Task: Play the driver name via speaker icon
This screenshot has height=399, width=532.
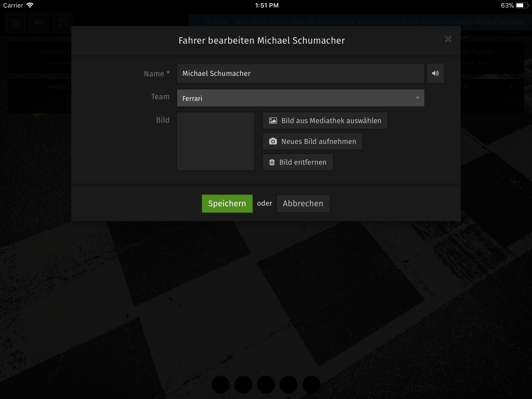Action: [x=436, y=73]
